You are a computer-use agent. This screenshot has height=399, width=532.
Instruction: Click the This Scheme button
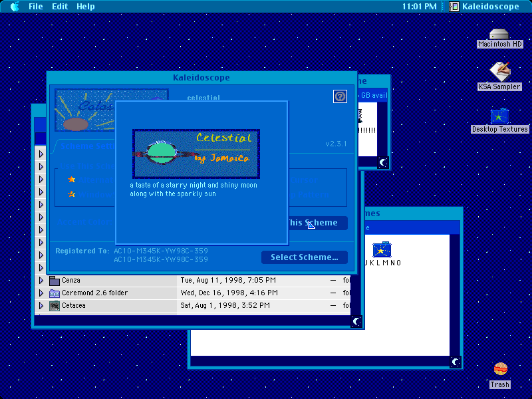[x=318, y=223]
